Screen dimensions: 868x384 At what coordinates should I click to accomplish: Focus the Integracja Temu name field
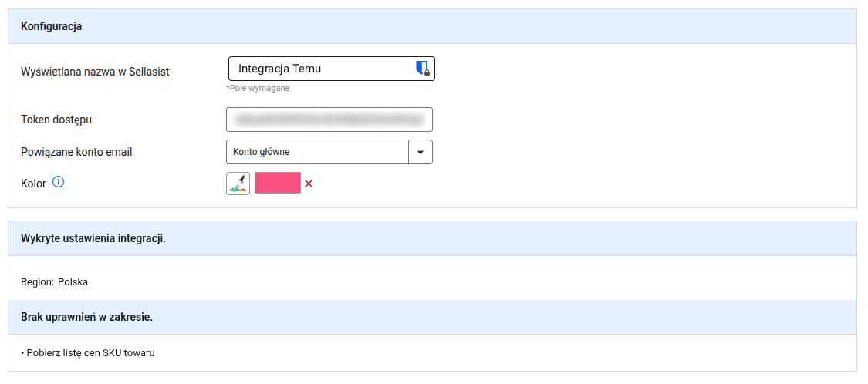pyautogui.click(x=332, y=69)
